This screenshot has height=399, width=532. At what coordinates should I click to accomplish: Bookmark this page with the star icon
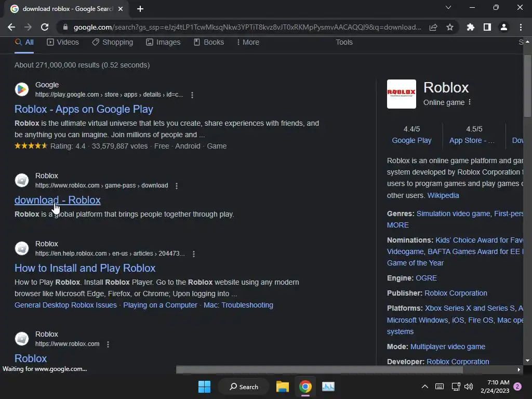(x=450, y=27)
